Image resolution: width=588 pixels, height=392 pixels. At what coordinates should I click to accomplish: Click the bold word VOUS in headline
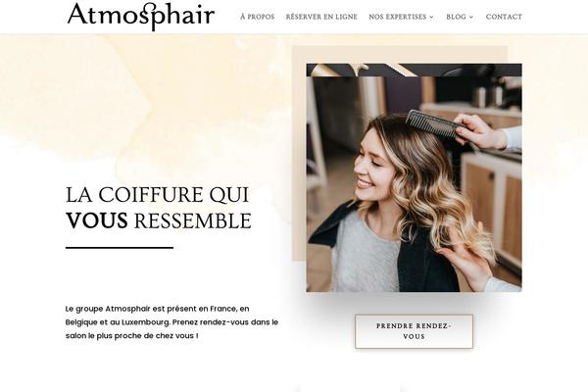pos(97,220)
